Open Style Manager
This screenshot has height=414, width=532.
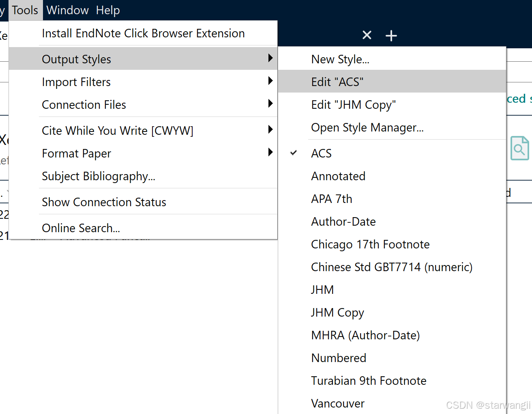click(392, 127)
